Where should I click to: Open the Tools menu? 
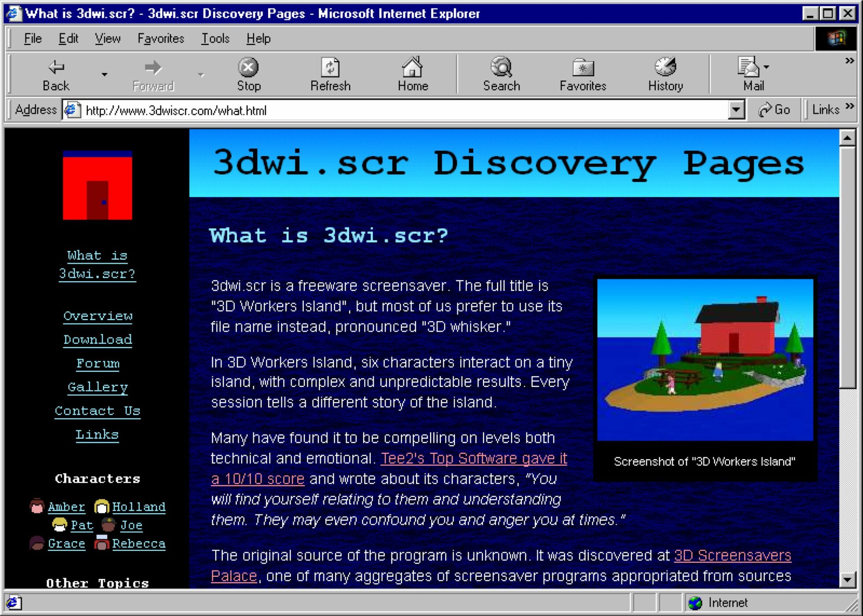[x=214, y=38]
